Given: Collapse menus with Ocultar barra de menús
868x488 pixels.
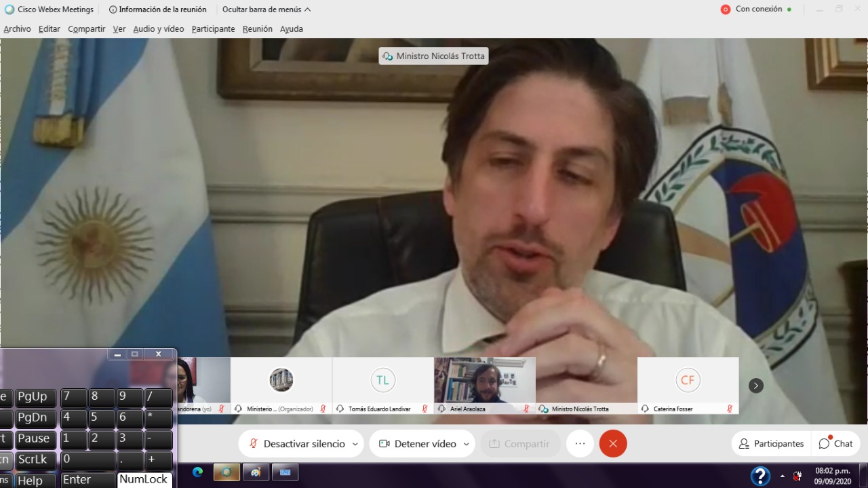Looking at the screenshot, I should pyautogui.click(x=267, y=10).
